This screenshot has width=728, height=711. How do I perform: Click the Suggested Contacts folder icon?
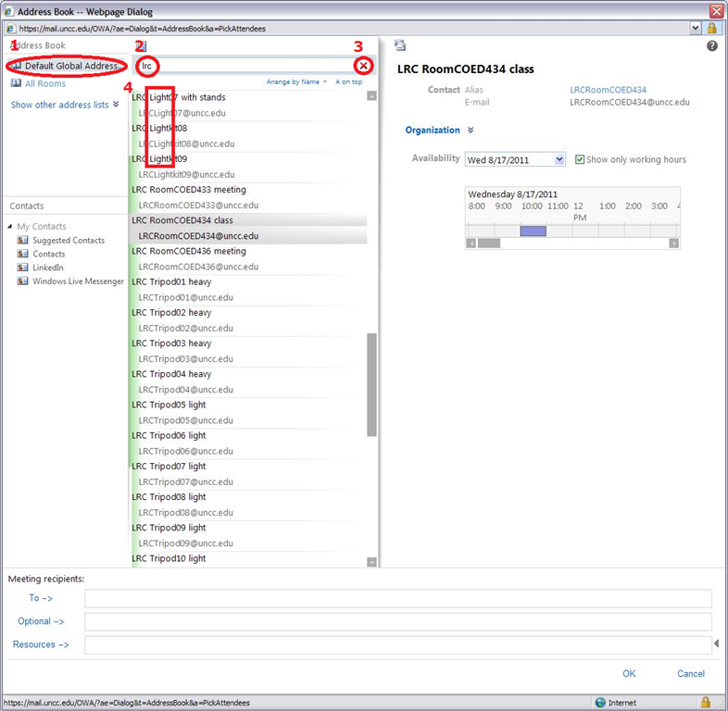click(x=22, y=241)
